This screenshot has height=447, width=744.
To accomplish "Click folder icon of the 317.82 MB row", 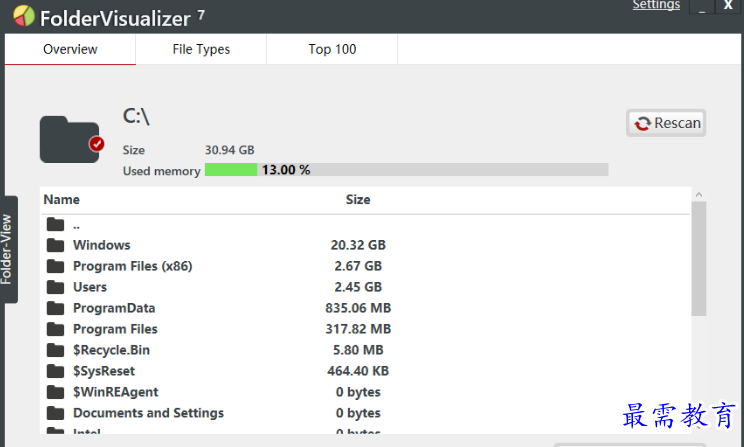I will tap(56, 329).
